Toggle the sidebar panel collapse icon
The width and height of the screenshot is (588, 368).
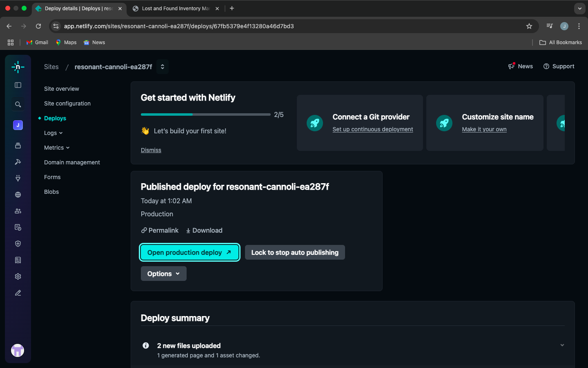click(18, 85)
